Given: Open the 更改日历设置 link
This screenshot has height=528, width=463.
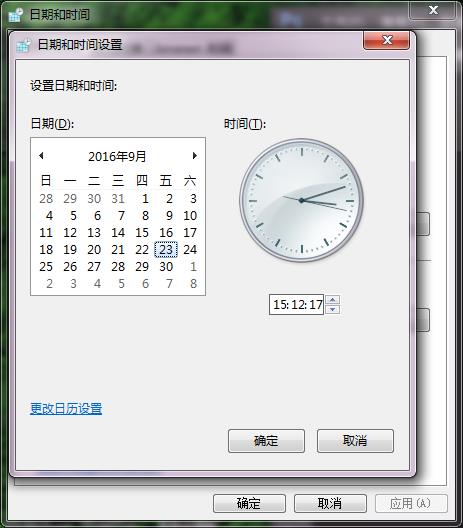Looking at the screenshot, I should click(x=66, y=408).
